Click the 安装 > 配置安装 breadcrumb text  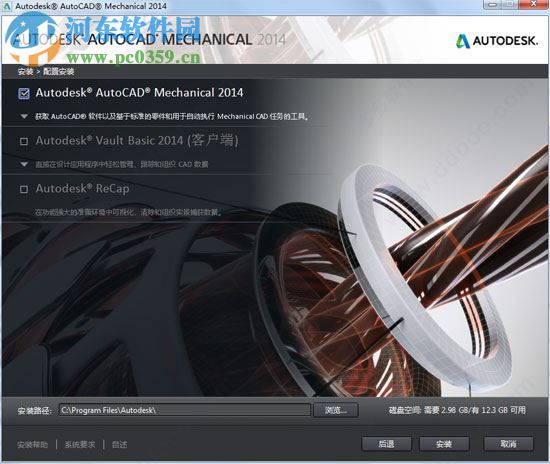tap(46, 72)
